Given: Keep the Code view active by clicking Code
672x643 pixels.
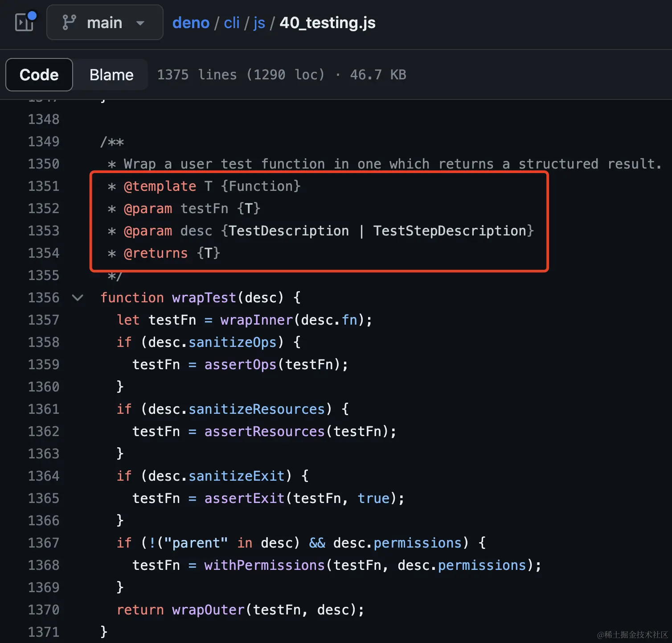Looking at the screenshot, I should point(39,74).
